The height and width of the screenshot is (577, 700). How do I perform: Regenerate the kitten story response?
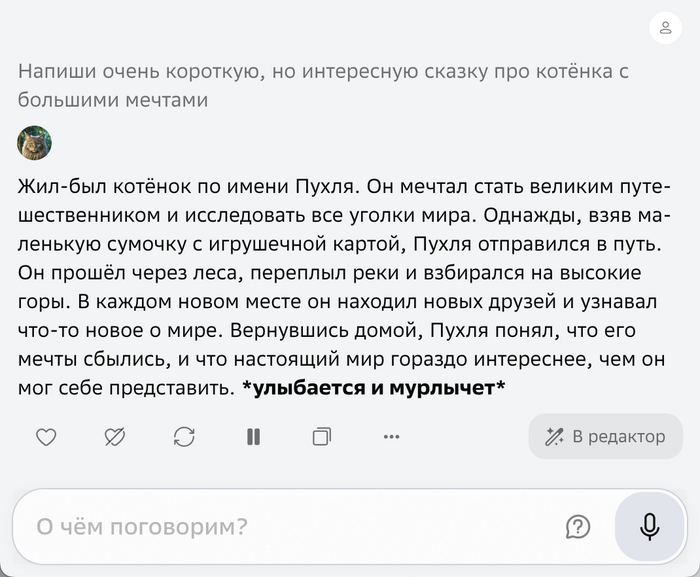click(x=184, y=436)
